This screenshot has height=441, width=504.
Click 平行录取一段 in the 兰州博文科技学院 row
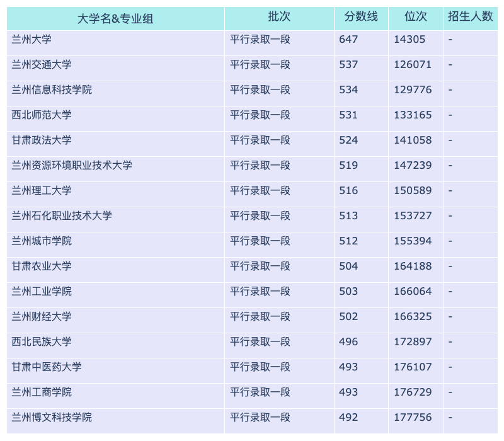(x=260, y=417)
